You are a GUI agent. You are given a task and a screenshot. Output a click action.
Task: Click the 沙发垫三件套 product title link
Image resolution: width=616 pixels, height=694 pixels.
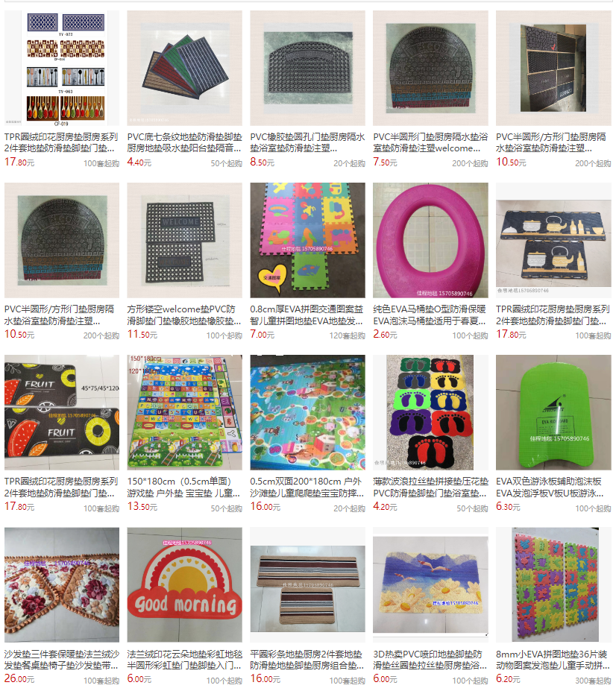click(x=62, y=660)
